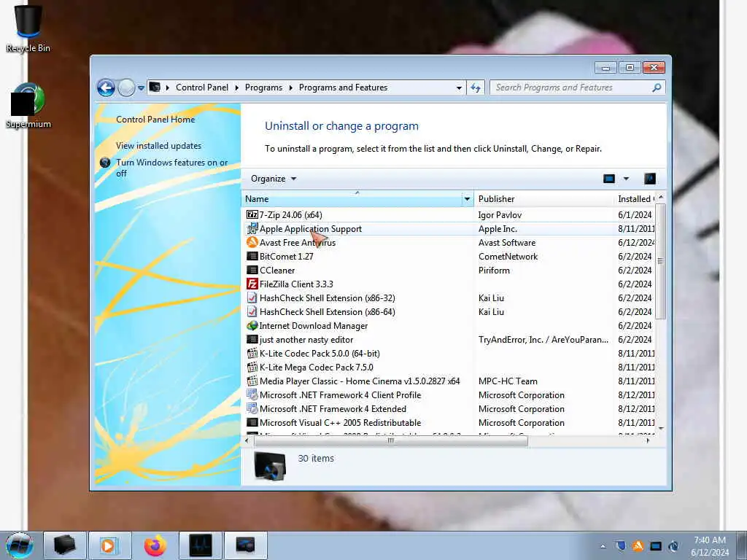Select Programs and Features breadcrumb
Viewport: 747px width, 560px height.
pos(343,87)
